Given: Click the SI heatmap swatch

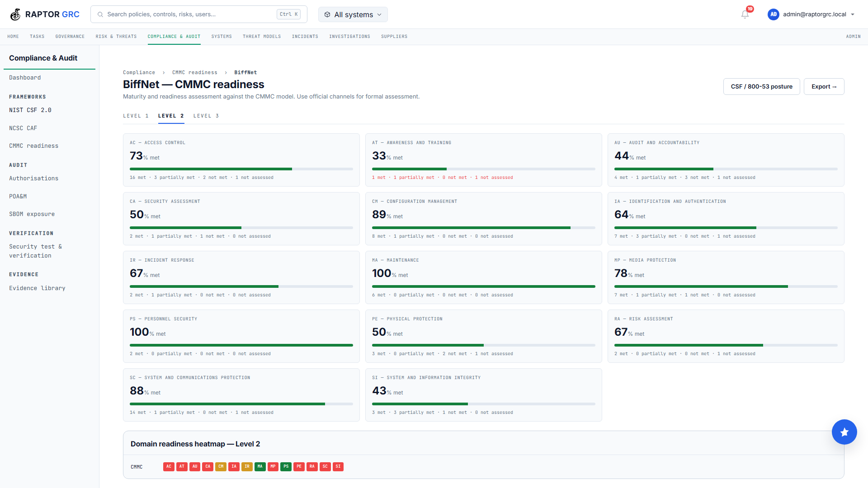Looking at the screenshot, I should pyautogui.click(x=338, y=467).
